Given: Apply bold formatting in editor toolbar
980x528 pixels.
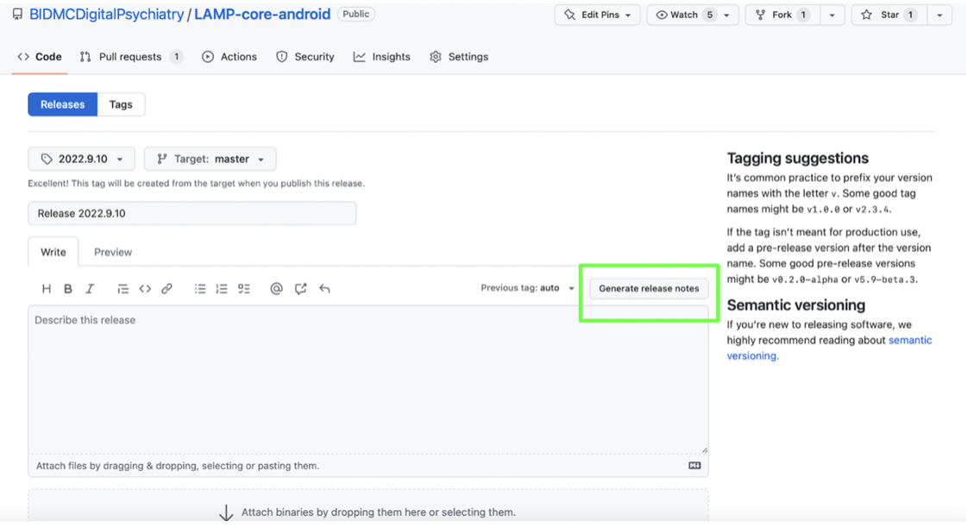Looking at the screenshot, I should pyautogui.click(x=68, y=289).
